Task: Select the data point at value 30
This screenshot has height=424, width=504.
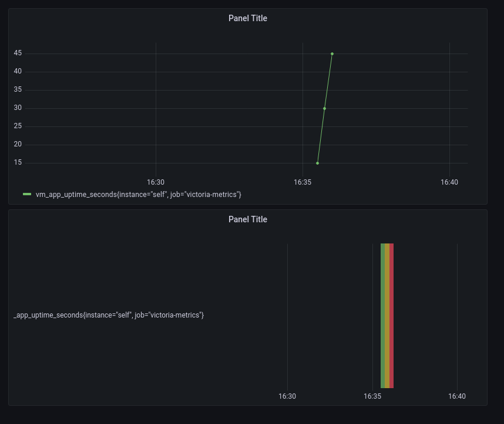Action: (x=325, y=108)
